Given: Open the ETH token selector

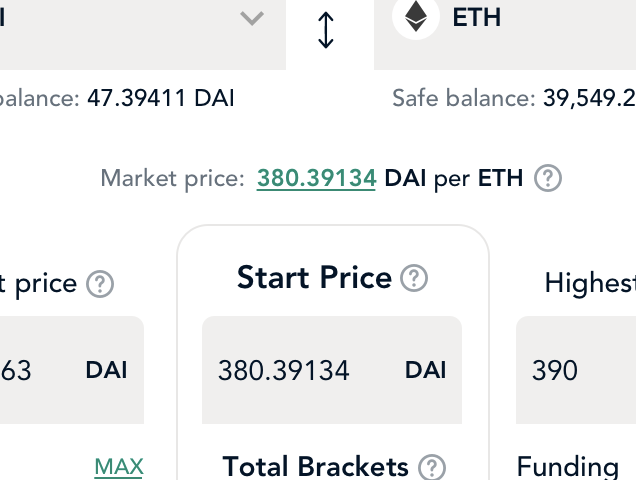Looking at the screenshot, I should (x=505, y=34).
